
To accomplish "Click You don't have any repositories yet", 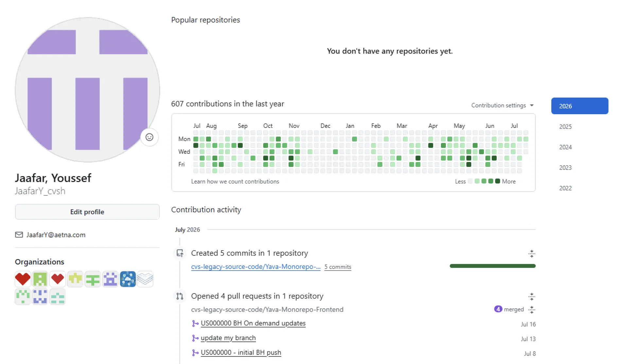I will point(390,51).
